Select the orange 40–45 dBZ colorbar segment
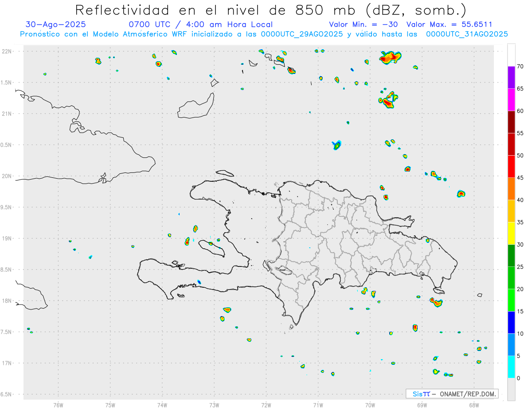Image resolution: width=532 pixels, height=411 pixels. (511, 188)
